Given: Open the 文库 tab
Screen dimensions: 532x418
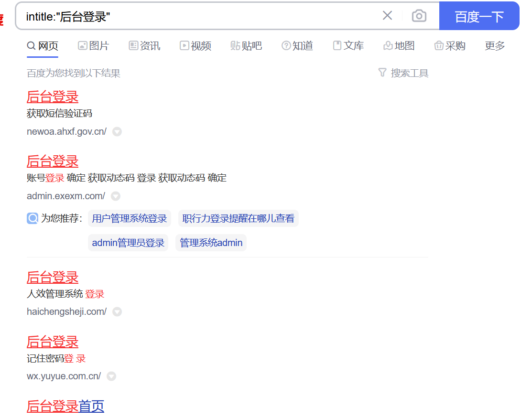Looking at the screenshot, I should [348, 46].
